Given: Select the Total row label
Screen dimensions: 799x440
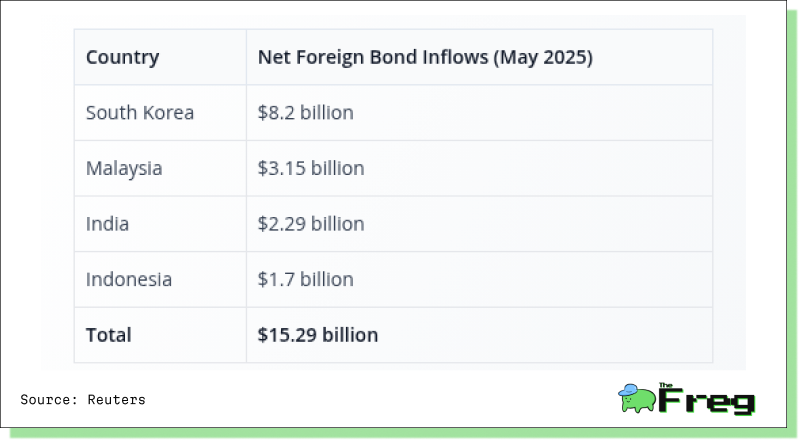Looking at the screenshot, I should click(109, 335).
